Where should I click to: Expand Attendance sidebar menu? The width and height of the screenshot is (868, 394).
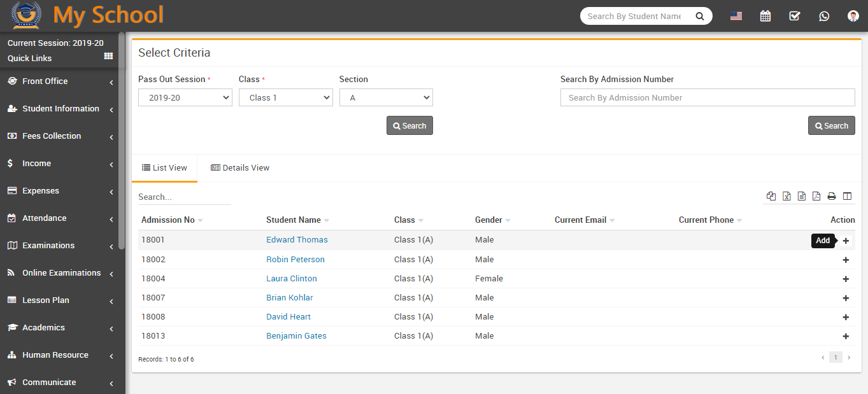[x=59, y=218]
